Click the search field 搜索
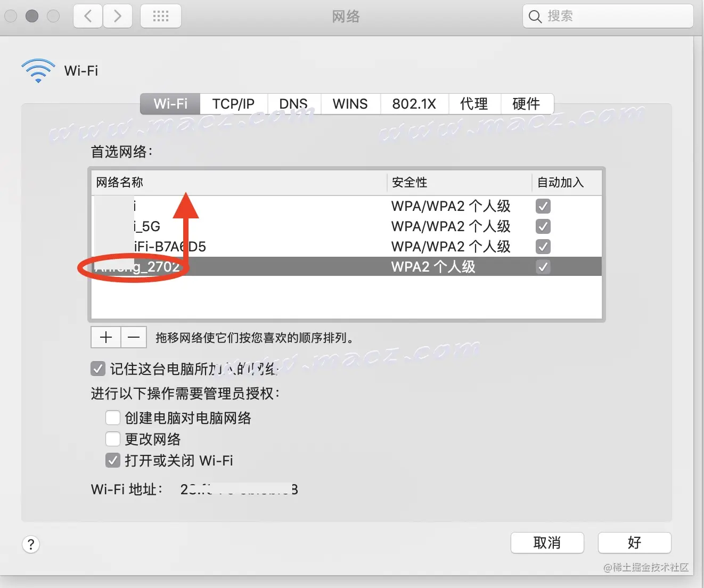 [608, 16]
